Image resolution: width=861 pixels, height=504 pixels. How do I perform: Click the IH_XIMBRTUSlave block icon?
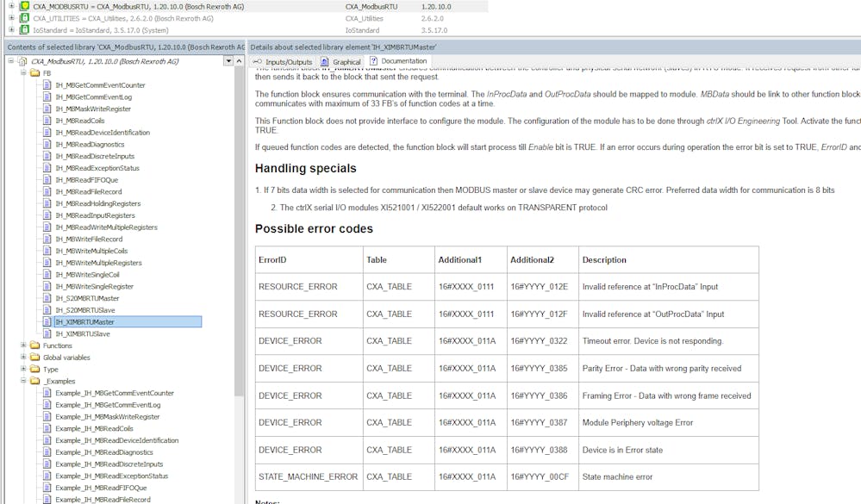coord(47,333)
